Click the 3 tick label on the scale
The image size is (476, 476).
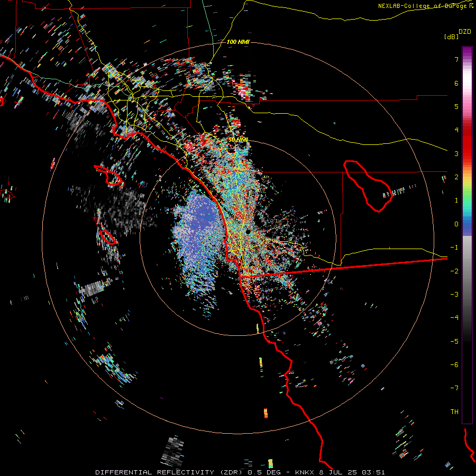tap(456, 153)
